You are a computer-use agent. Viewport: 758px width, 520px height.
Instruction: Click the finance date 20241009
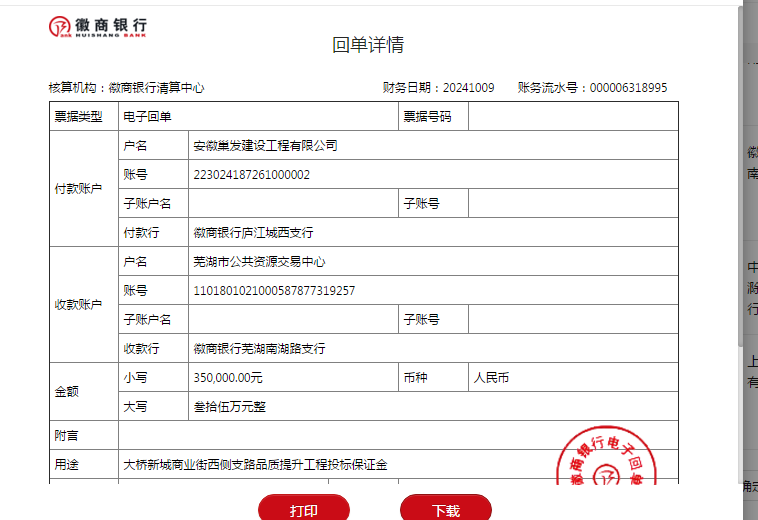point(468,88)
